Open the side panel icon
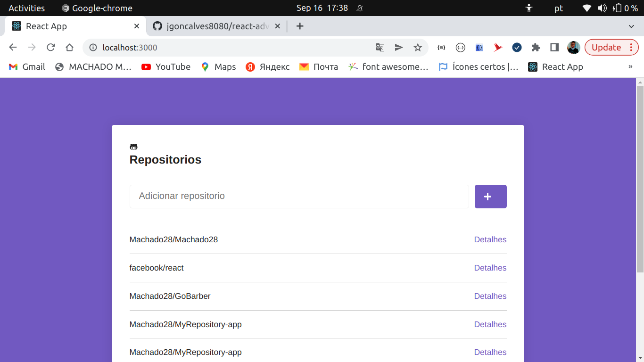644x362 pixels. click(x=554, y=47)
